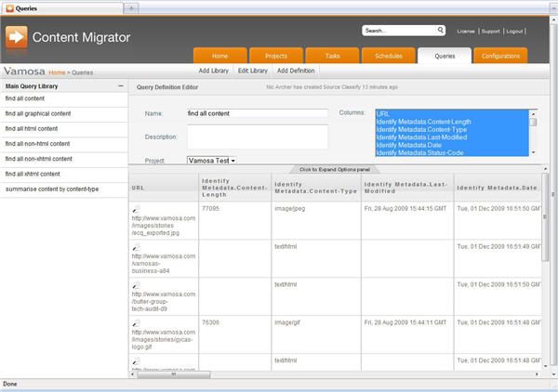The width and height of the screenshot is (558, 392).
Task: Click the horizontal scrollbar thumb of results
Action: pos(174,374)
